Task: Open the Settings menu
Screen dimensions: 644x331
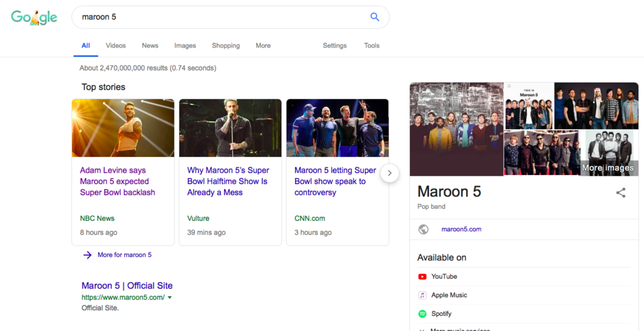Action: (334, 46)
